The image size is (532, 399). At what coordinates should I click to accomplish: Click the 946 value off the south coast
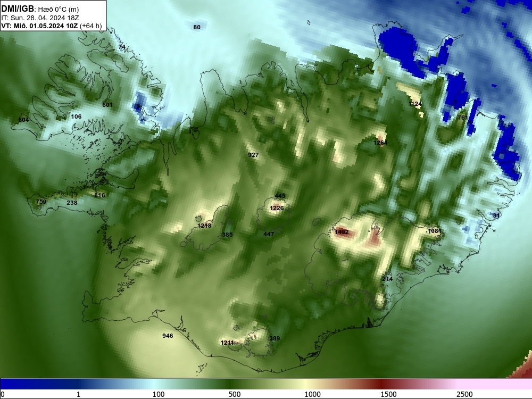pos(168,336)
